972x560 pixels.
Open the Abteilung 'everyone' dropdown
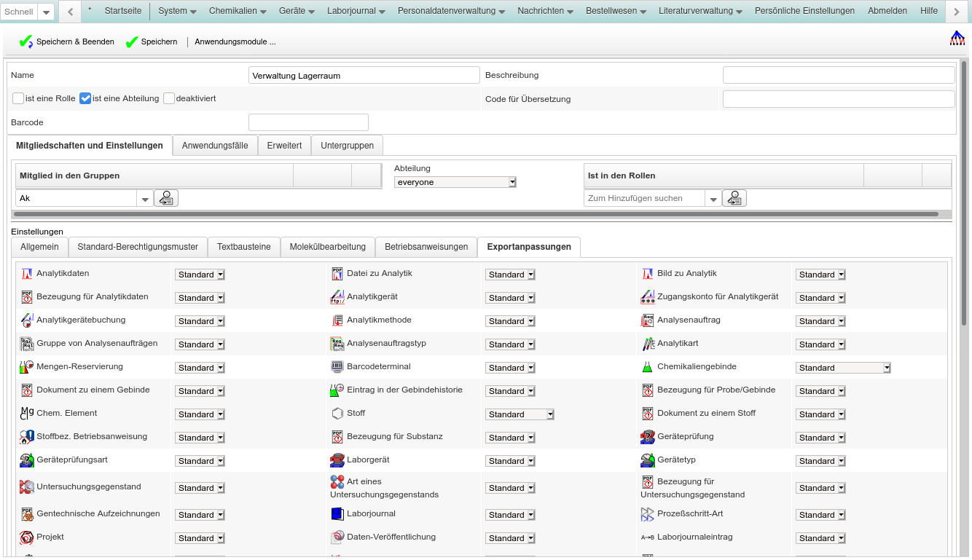pyautogui.click(x=455, y=182)
